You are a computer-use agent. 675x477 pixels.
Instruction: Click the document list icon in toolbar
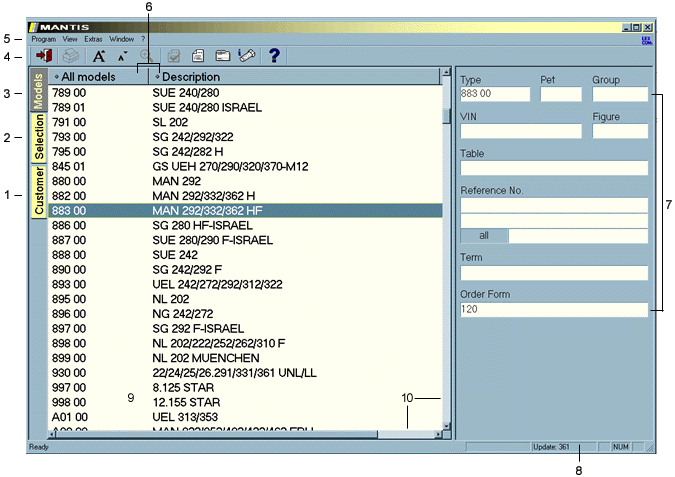pyautogui.click(x=198, y=57)
